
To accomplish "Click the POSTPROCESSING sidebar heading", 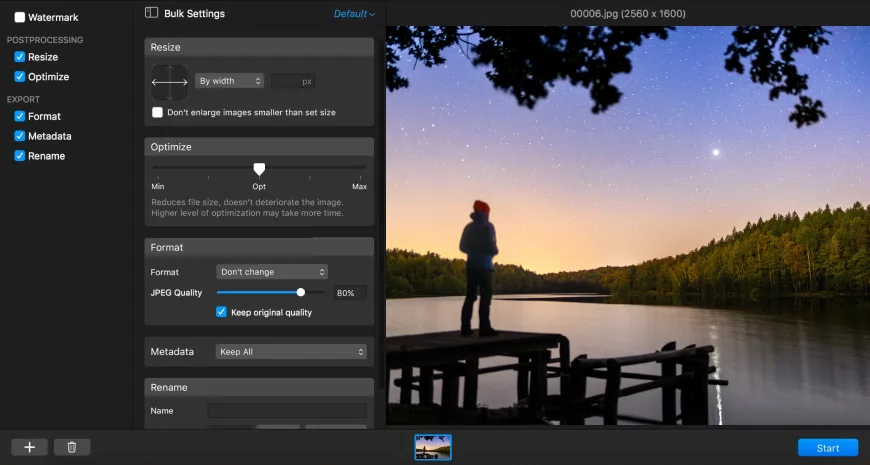I will click(45, 40).
